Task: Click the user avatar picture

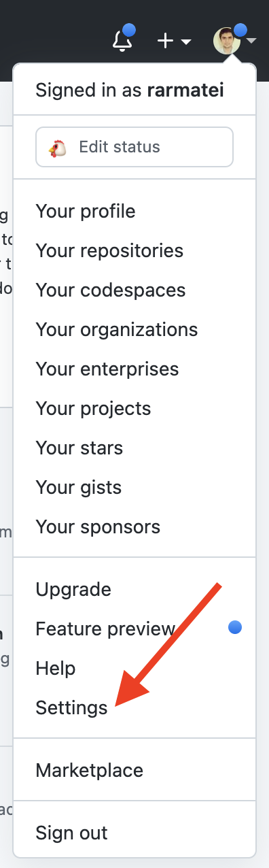Action: [x=227, y=41]
